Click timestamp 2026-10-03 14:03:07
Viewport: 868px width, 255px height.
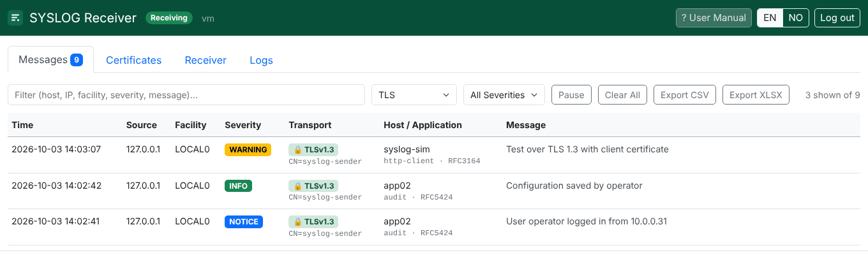pos(56,149)
